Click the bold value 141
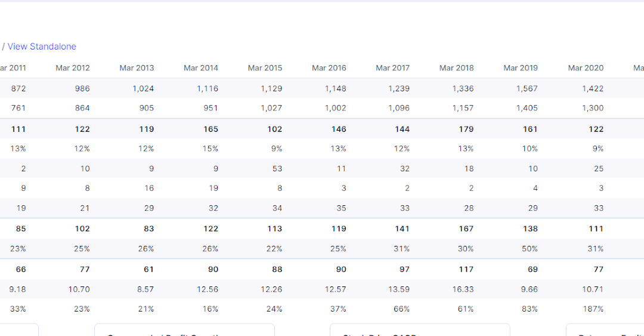Screen dimensions: 644x336 point(402,229)
